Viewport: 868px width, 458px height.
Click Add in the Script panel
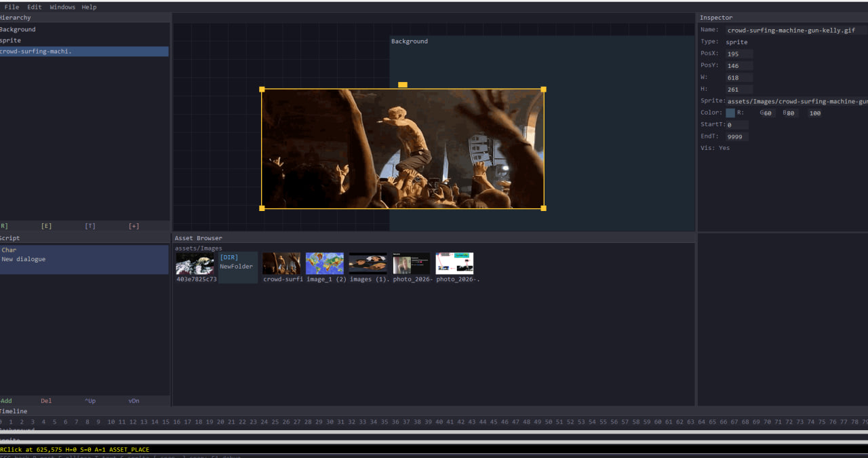6,401
